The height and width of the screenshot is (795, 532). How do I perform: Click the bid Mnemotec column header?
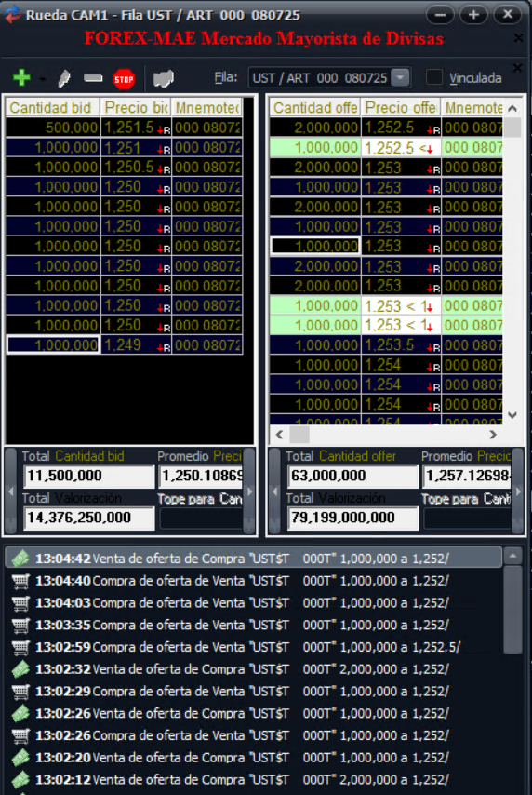tap(206, 107)
